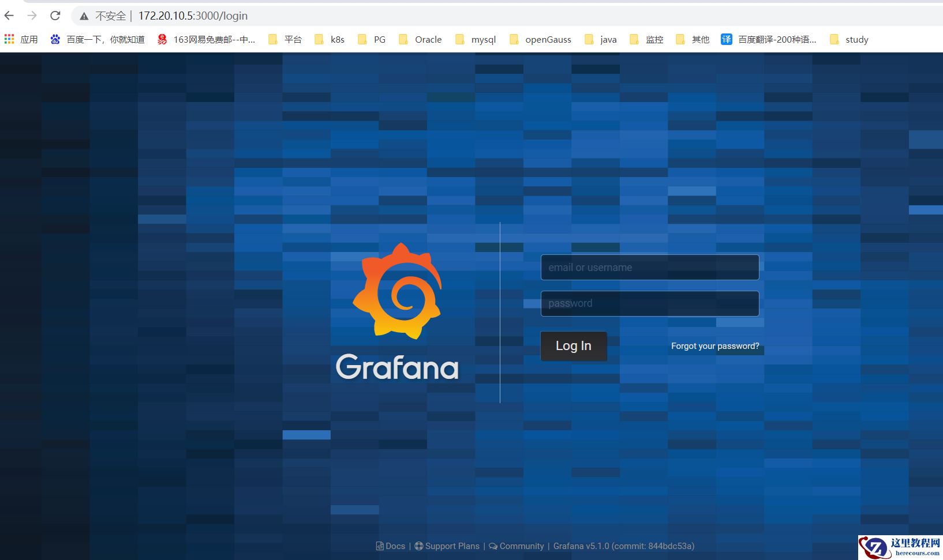Image resolution: width=943 pixels, height=560 pixels.
Task: Click the Forgot your password link
Action: click(x=715, y=346)
